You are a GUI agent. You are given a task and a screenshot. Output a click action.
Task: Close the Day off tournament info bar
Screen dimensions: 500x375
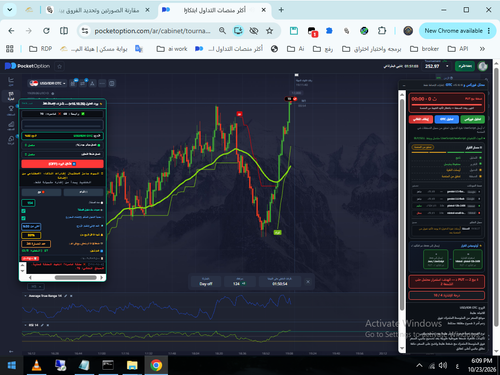pos(308,282)
